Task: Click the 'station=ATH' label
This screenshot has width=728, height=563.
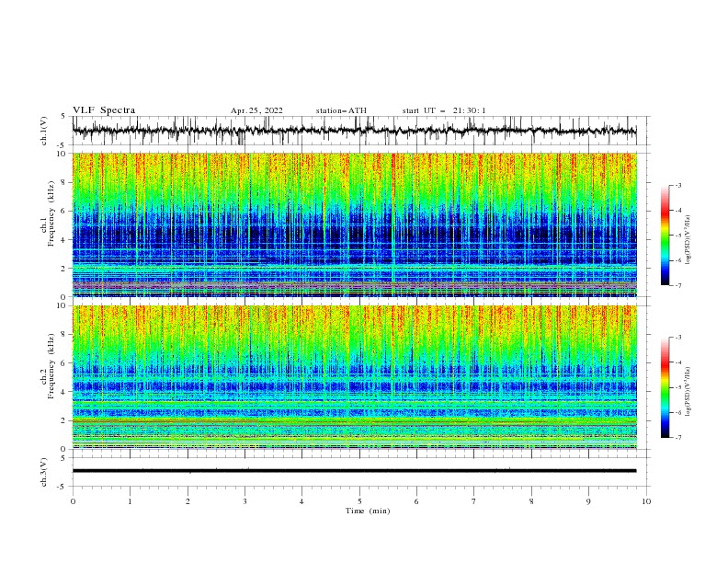Action: [x=341, y=110]
